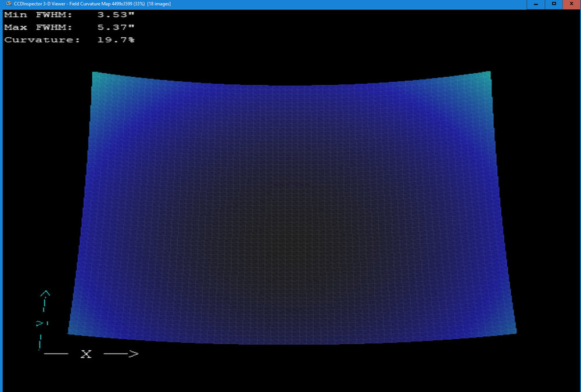581x392 pixels.
Task: Click the Curvature percentage readout
Action: click(x=116, y=39)
